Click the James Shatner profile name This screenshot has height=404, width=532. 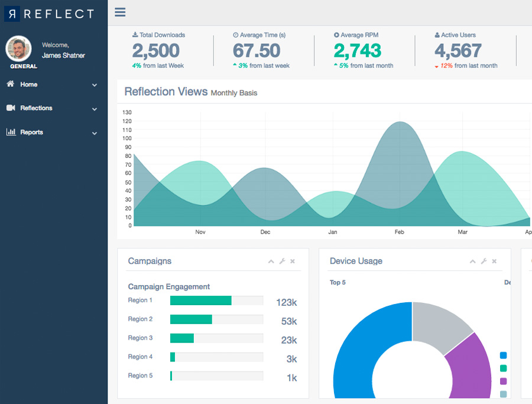[x=63, y=56]
